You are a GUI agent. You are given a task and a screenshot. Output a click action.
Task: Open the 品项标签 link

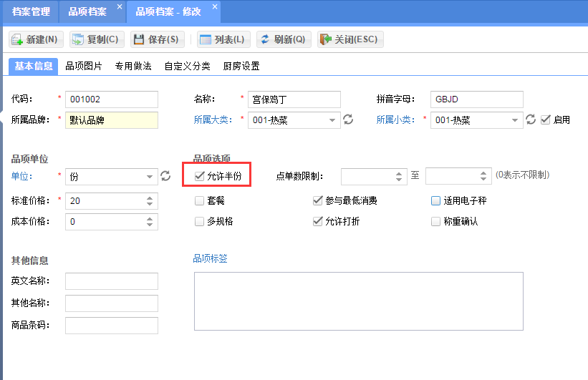tap(210, 258)
